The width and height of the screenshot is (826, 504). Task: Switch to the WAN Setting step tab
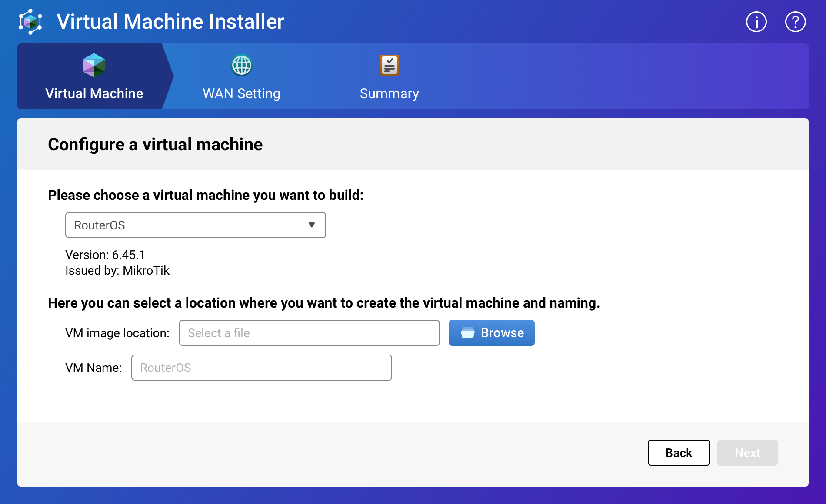(x=241, y=76)
